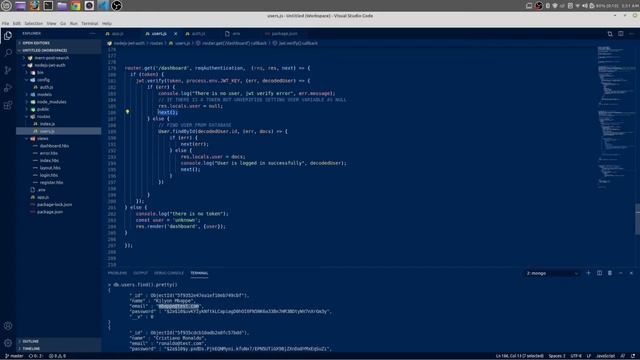640x360 pixels.
Task: Open login.hbs in file tree
Action: (x=58, y=176)
